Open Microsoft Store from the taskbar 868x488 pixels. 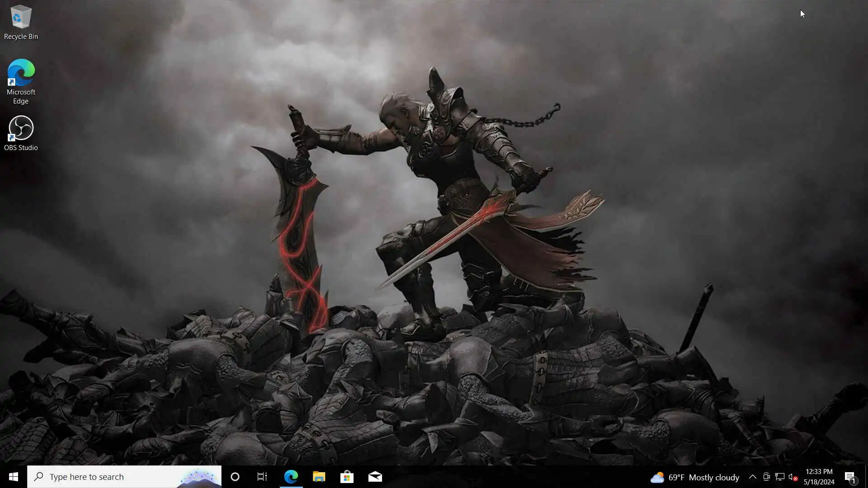click(347, 477)
